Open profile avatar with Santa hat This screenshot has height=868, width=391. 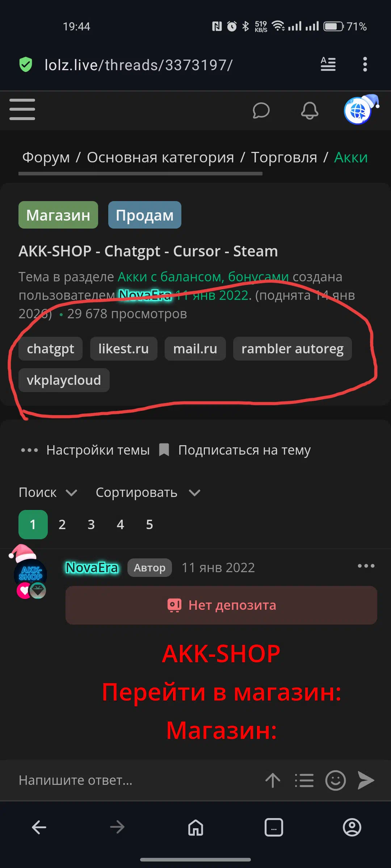pos(360,110)
